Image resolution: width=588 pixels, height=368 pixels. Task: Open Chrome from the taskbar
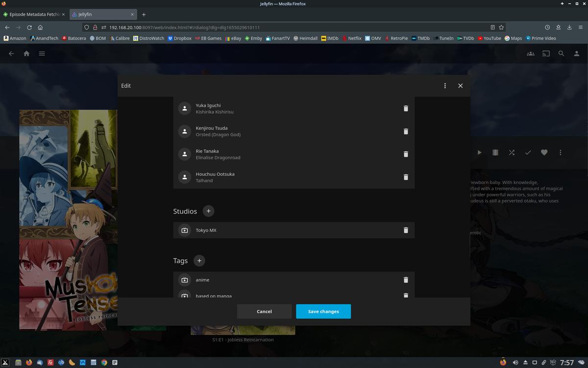[104, 363]
